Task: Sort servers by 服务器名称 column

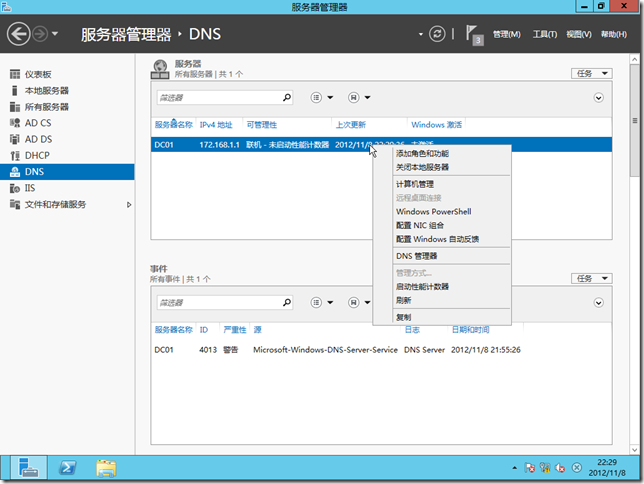Action: pyautogui.click(x=173, y=125)
